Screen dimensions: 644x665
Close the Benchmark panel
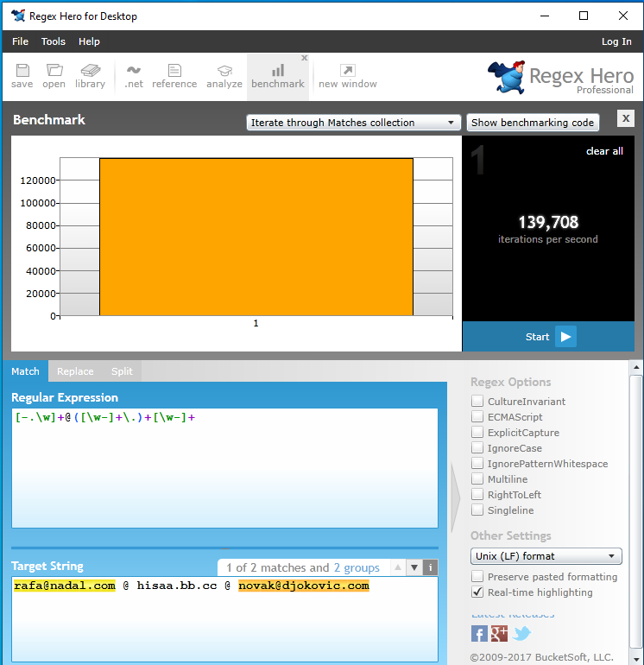point(626,118)
